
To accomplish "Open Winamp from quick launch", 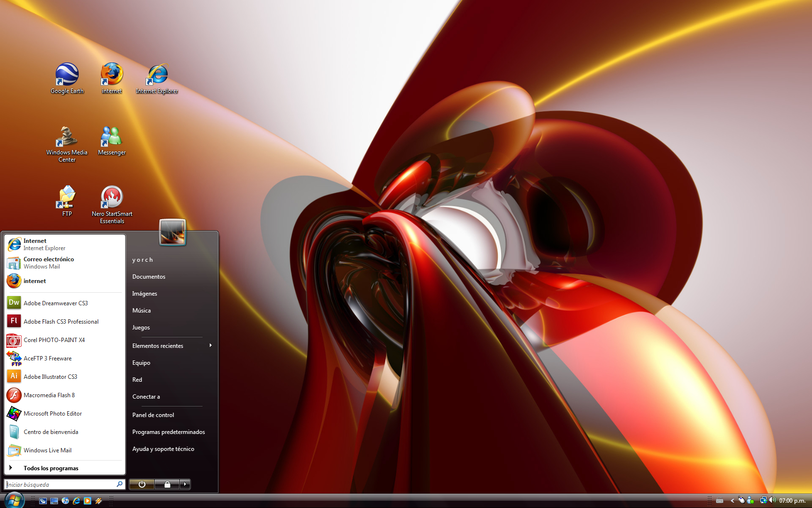I will tap(99, 501).
